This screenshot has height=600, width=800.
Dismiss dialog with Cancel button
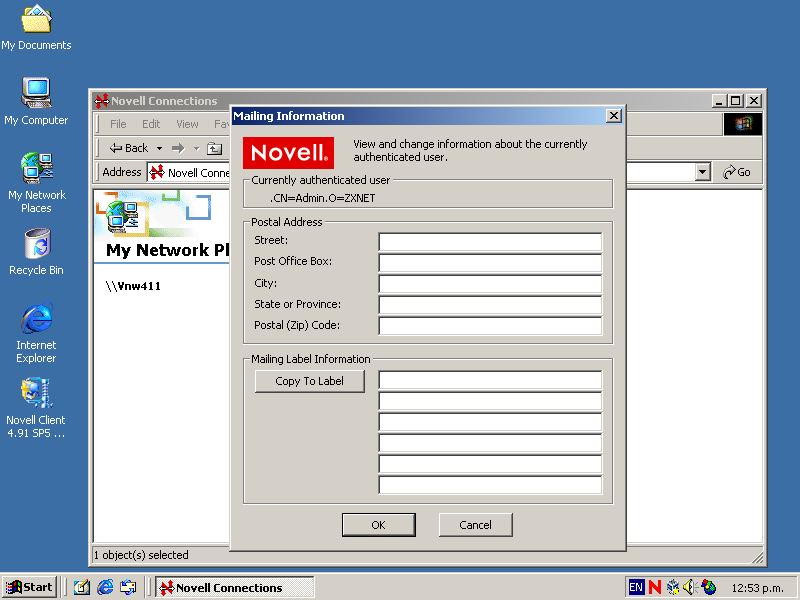[x=476, y=525]
